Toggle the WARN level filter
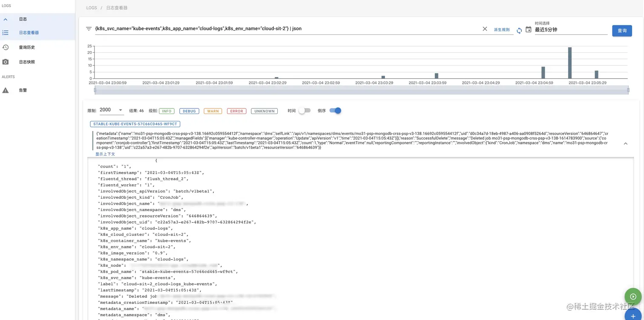The image size is (644, 320). click(x=213, y=111)
